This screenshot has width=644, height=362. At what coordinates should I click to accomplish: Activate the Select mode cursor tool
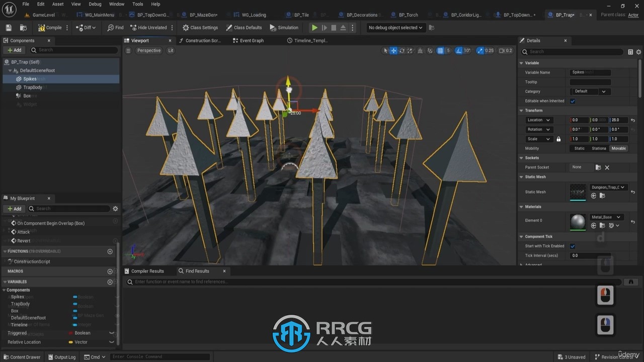pyautogui.click(x=386, y=51)
